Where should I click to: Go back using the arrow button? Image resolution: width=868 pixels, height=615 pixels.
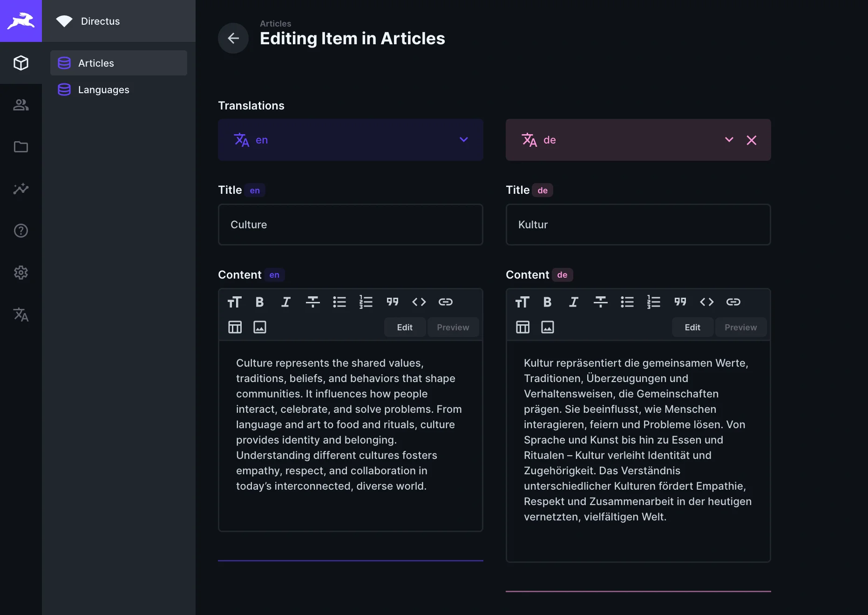[x=233, y=38]
